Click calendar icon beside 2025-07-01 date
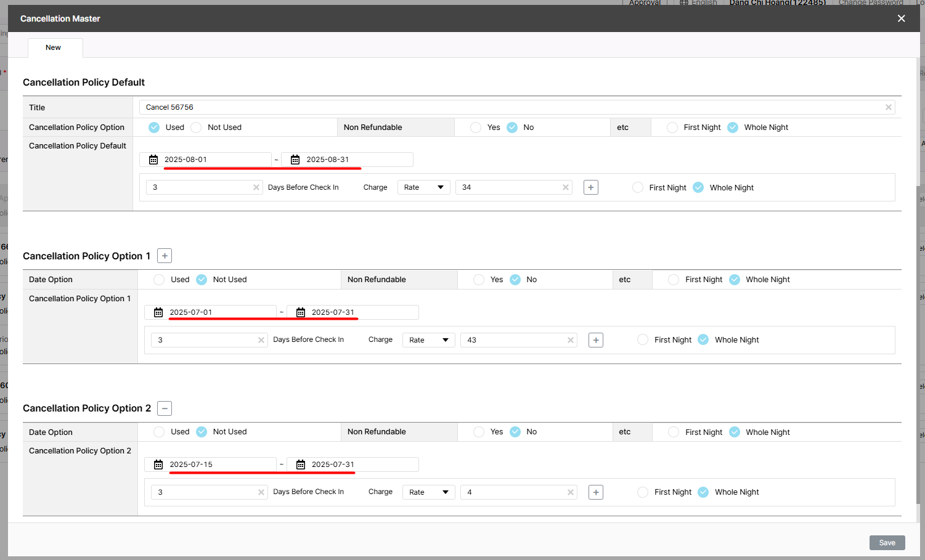 coord(158,312)
